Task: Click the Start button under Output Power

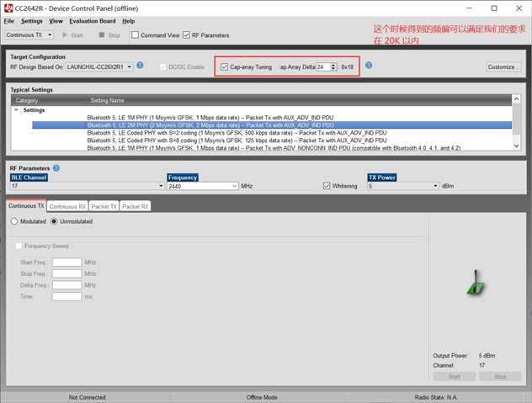Action: click(455, 377)
